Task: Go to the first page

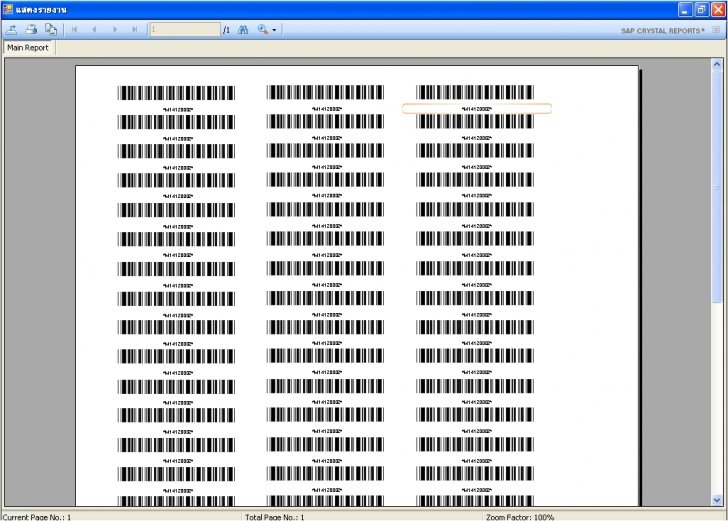Action: coord(74,30)
